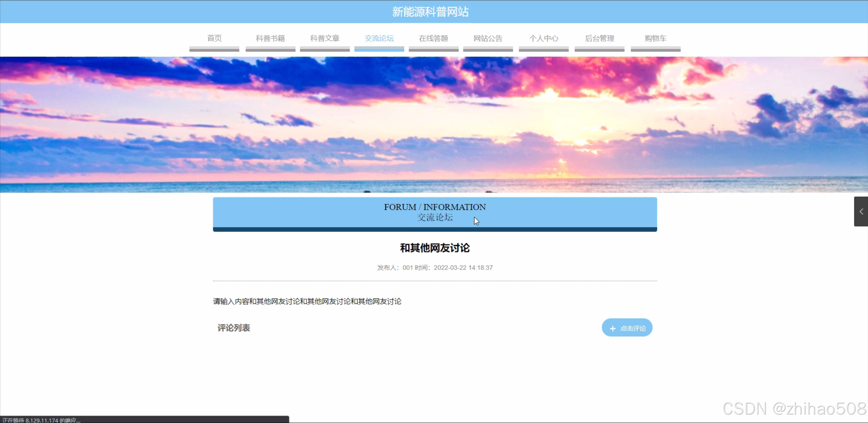The width and height of the screenshot is (868, 423).
Task: Click the 新能源科普网站 site title
Action: (430, 12)
